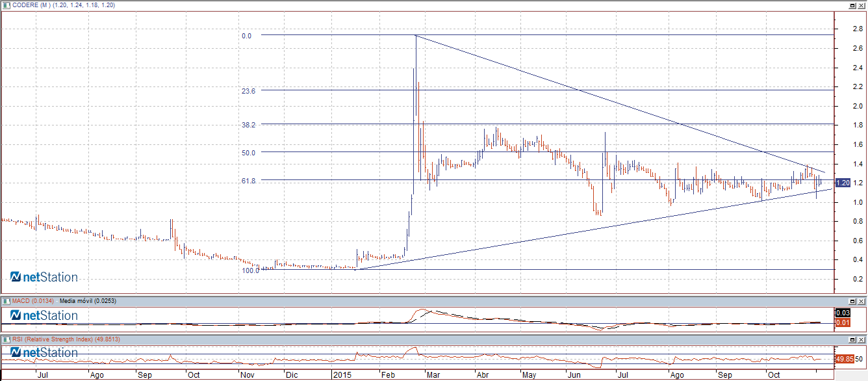Click the RSI value tag 49.85
Image resolution: width=868 pixels, height=381 pixels.
point(844,359)
